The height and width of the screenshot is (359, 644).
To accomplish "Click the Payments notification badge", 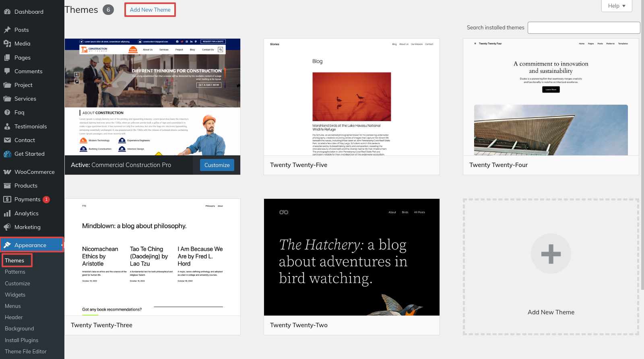I will tap(46, 199).
